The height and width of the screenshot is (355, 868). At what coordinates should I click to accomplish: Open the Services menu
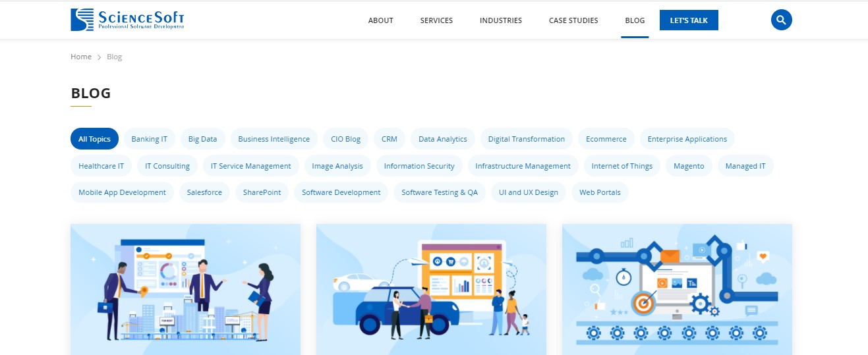click(x=436, y=20)
